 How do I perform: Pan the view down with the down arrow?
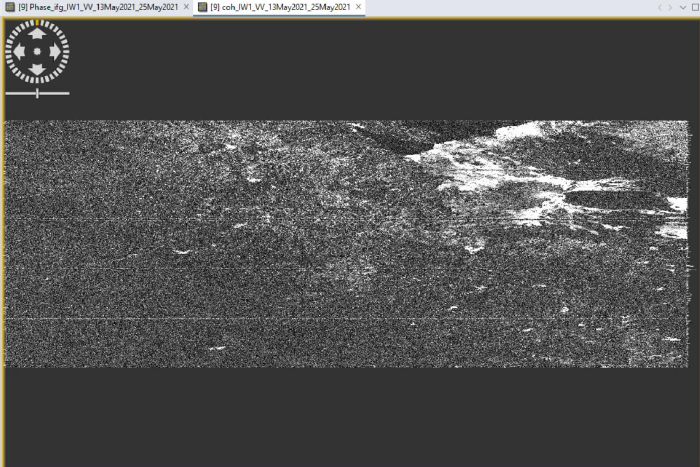[x=37, y=69]
